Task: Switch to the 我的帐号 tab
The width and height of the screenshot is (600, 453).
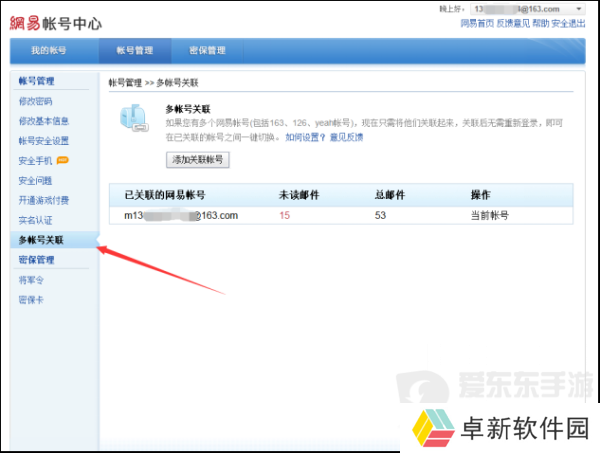Action: [x=49, y=51]
